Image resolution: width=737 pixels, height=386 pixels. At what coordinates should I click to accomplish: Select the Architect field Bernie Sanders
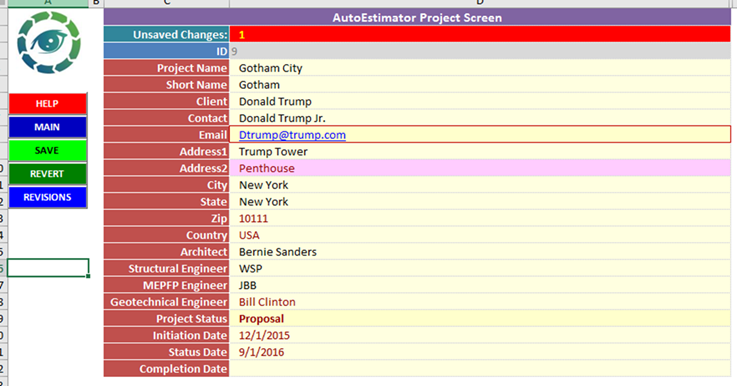480,252
